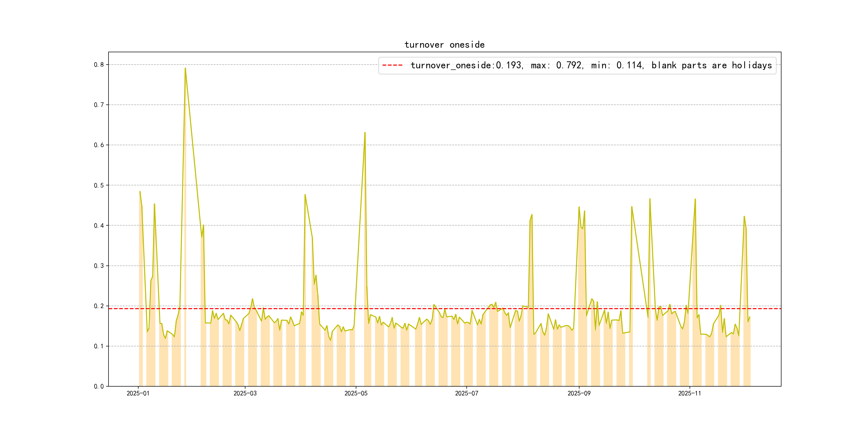Click the May 2025 peak near 0.63
The width and height of the screenshot is (868, 434).
pos(365,133)
